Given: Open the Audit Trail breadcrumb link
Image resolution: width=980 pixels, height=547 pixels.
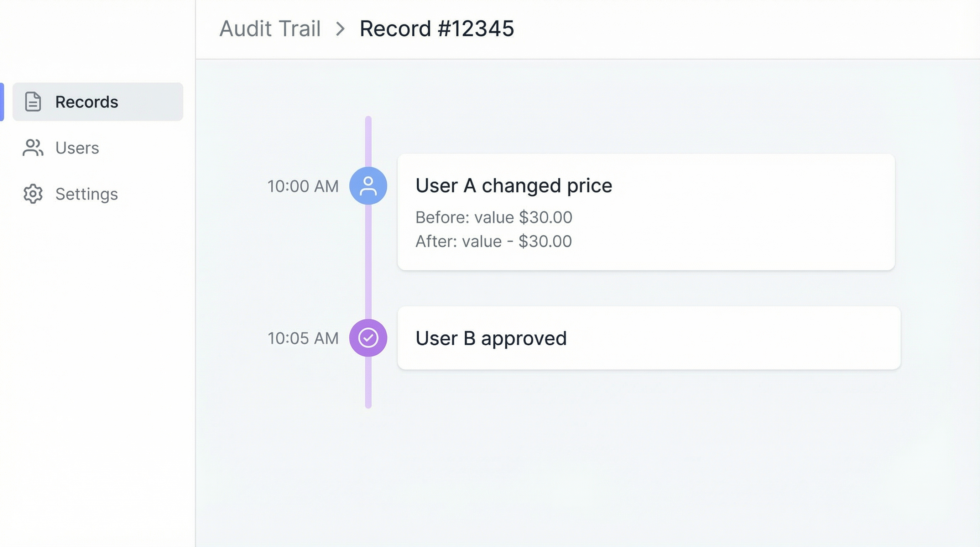Looking at the screenshot, I should 270,29.
